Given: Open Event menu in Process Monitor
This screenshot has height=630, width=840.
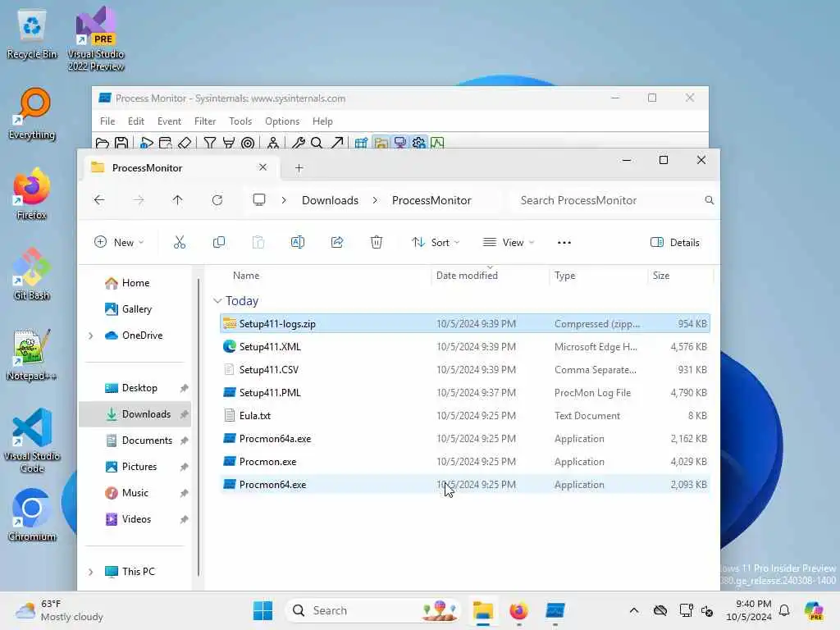Looking at the screenshot, I should (x=169, y=121).
